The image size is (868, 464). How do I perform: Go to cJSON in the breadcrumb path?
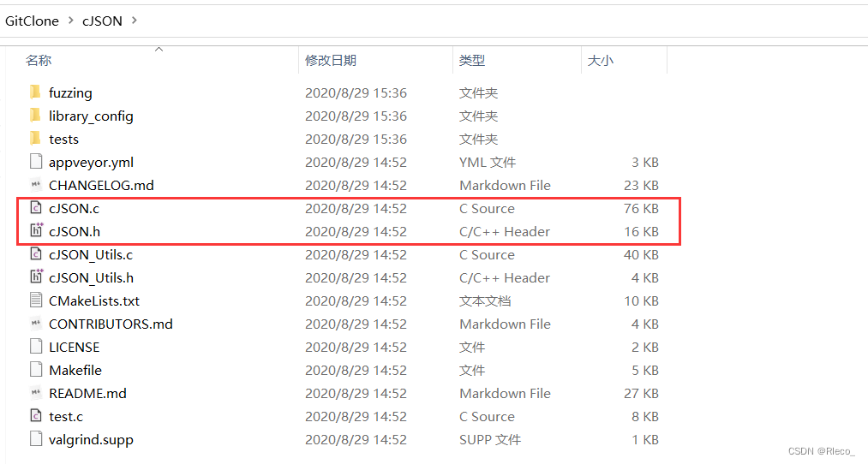(102, 21)
